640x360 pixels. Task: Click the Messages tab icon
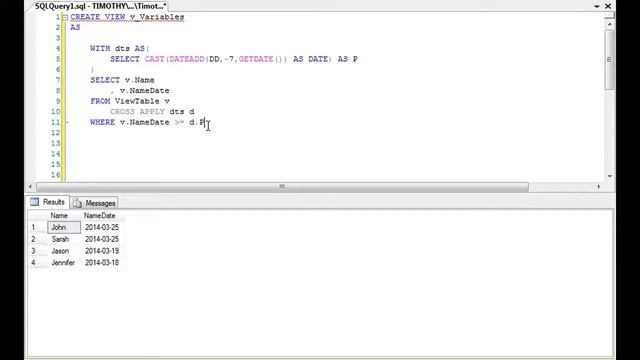pos(78,203)
